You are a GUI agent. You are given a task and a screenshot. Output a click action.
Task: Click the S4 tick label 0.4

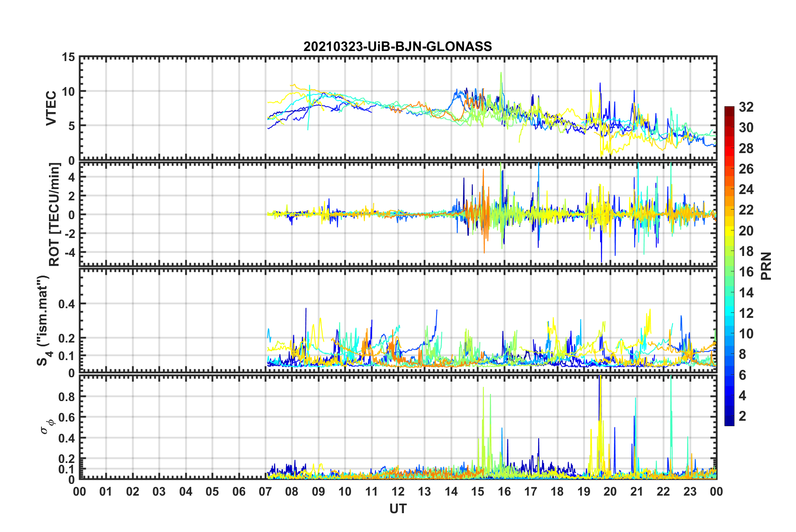tap(67, 304)
